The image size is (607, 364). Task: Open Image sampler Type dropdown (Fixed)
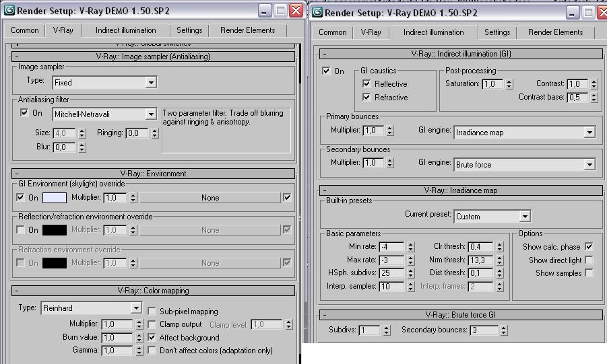[x=104, y=82]
